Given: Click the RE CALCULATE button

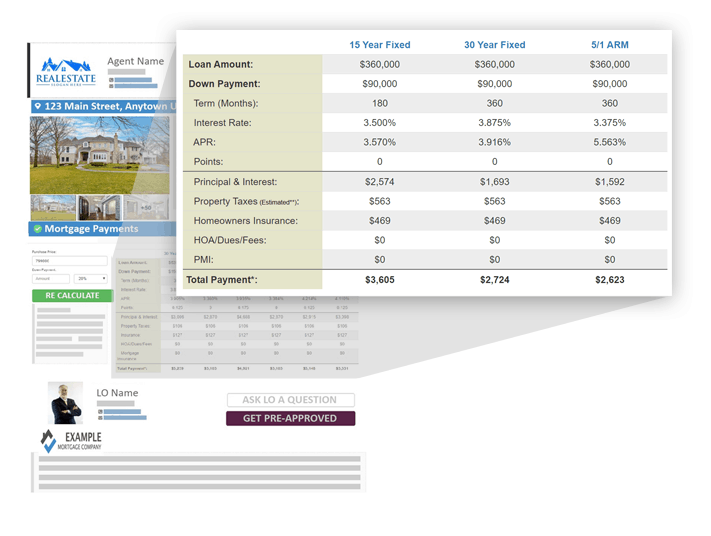Looking at the screenshot, I should pos(72,296).
